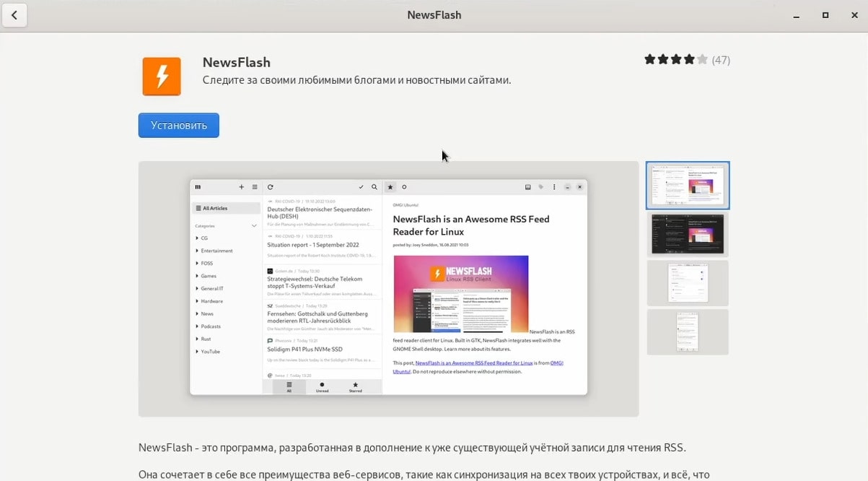Go back using the header arrow button
Screen dimensions: 868x481
[14, 15]
